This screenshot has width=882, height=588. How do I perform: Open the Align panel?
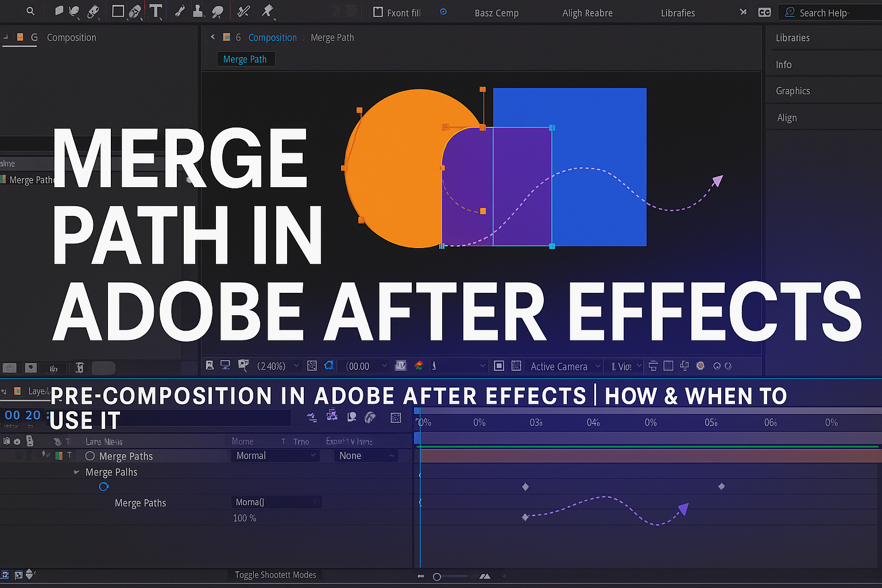(787, 118)
